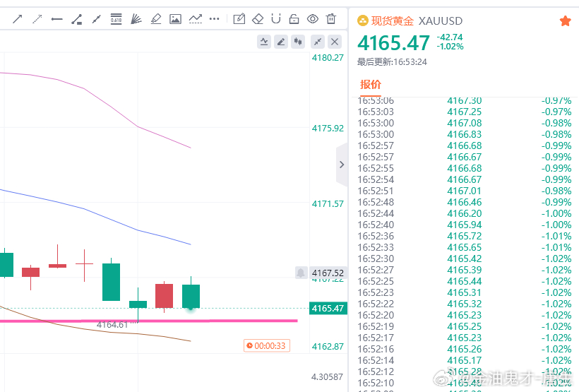Screen dimensions: 579x392
Task: Set a price alert with the bell icon
Action: coord(301,273)
